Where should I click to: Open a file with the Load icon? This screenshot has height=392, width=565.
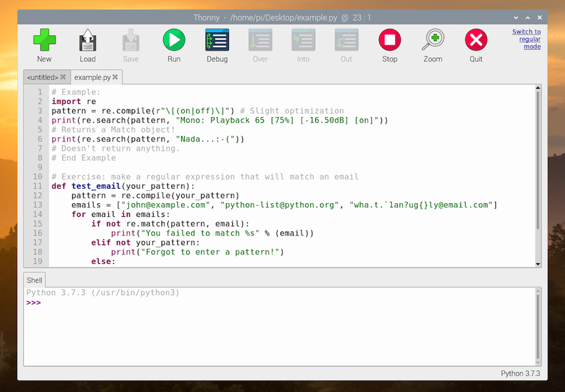[x=88, y=41]
